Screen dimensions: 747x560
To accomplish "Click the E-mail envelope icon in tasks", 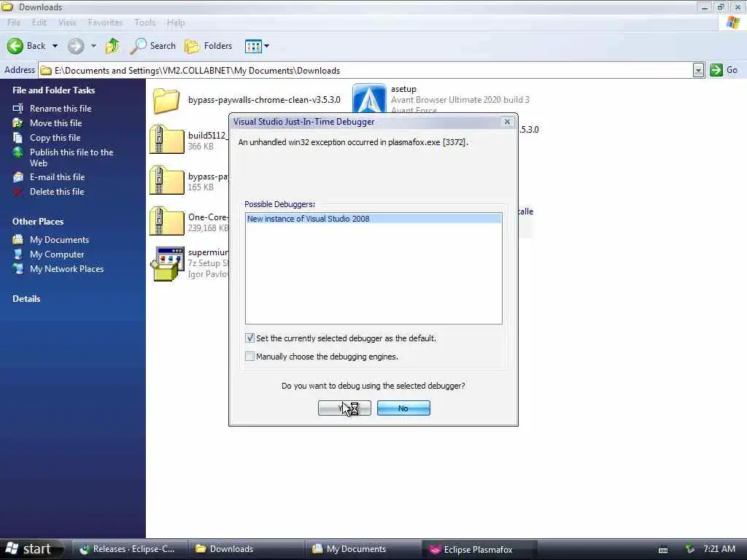I will point(18,177).
